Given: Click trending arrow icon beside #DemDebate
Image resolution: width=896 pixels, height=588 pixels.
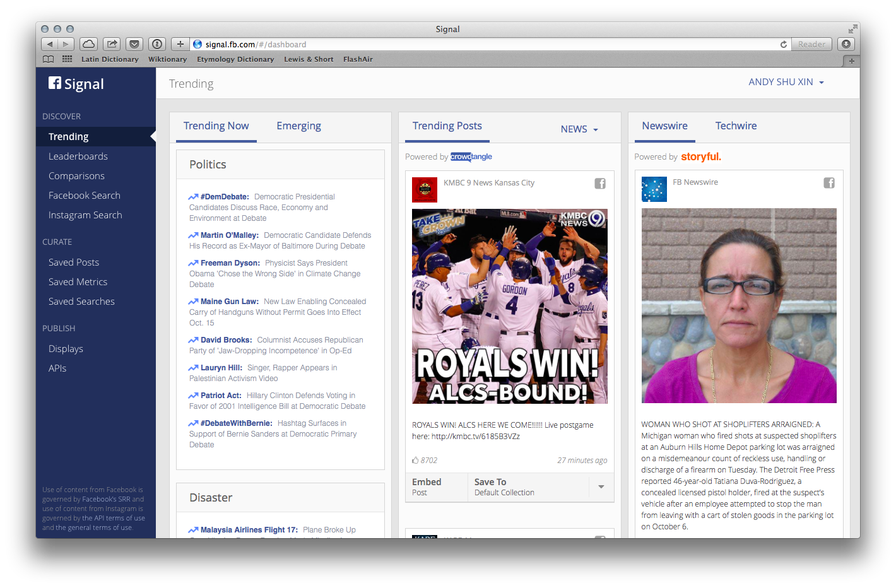Looking at the screenshot, I should [194, 197].
